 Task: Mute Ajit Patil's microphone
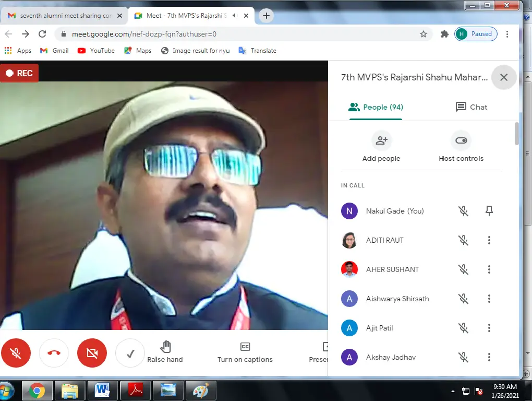[463, 328]
